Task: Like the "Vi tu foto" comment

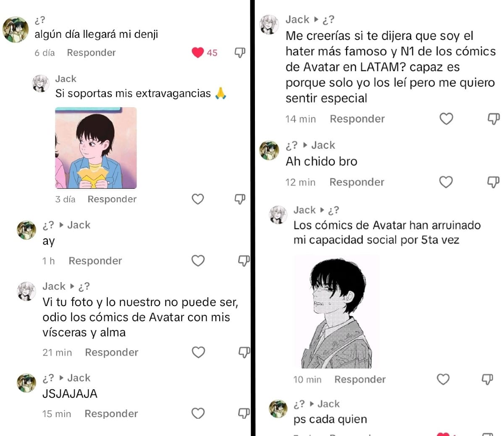Action: pyautogui.click(x=198, y=352)
